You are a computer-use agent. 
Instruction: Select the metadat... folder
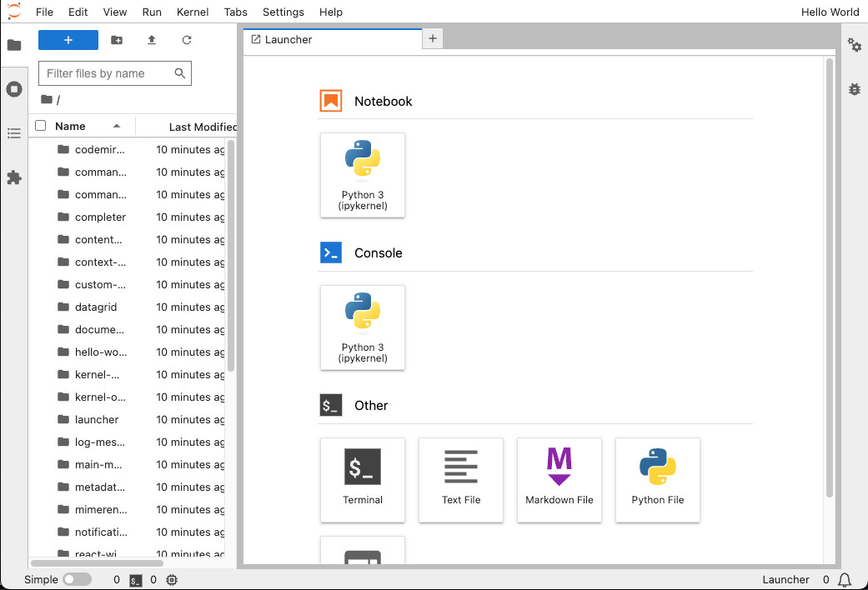(128, 487)
